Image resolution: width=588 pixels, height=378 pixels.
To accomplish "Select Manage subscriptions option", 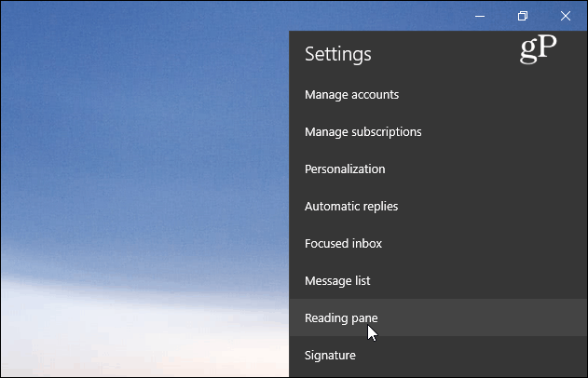I will [x=438, y=132].
